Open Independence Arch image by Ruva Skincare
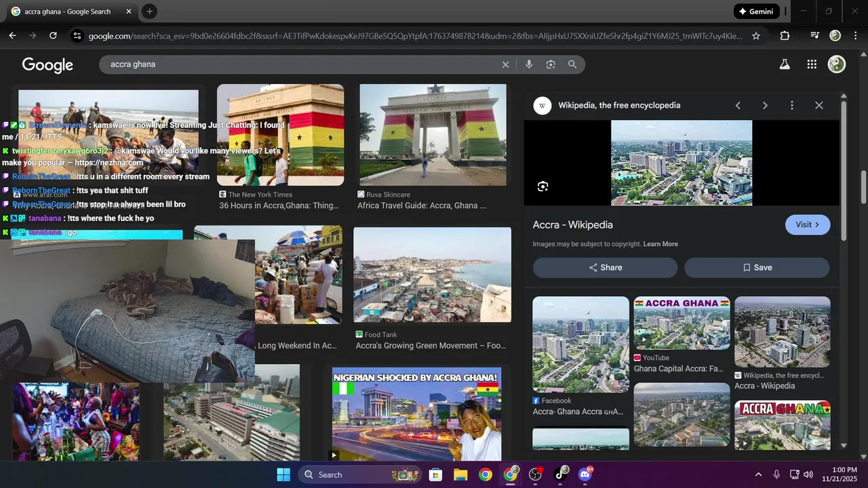The image size is (868, 488). [433, 135]
